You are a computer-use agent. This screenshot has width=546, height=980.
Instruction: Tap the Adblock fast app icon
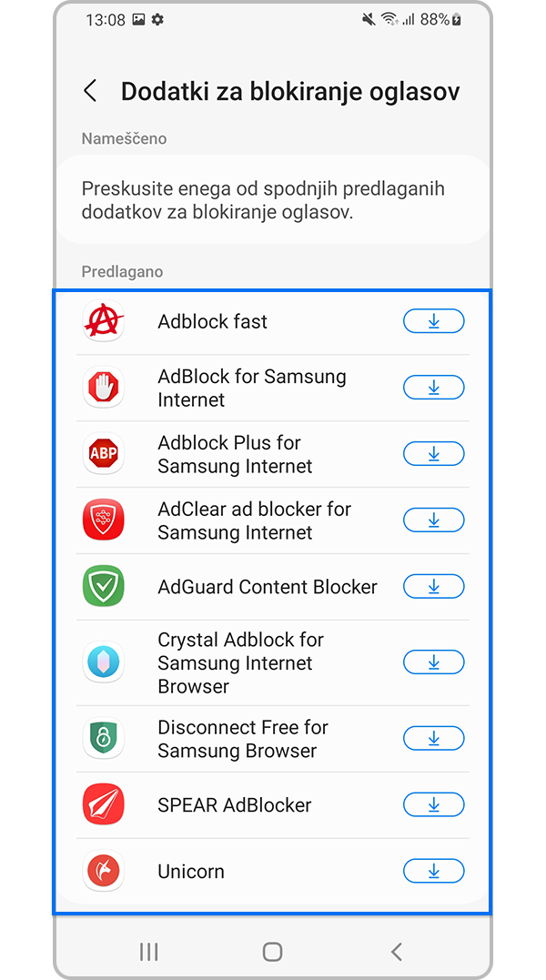[x=104, y=321]
